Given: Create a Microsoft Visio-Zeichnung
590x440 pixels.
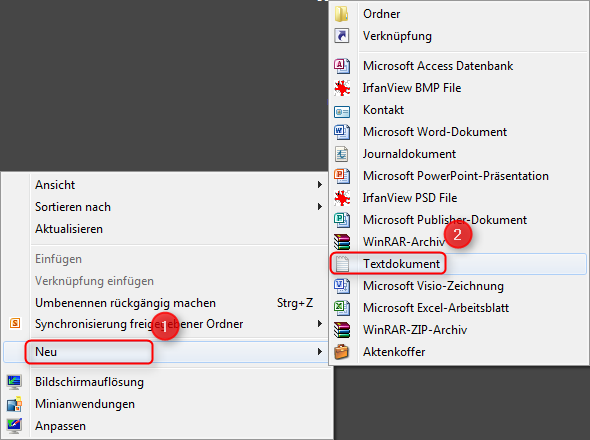Looking at the screenshot, I should [459, 286].
